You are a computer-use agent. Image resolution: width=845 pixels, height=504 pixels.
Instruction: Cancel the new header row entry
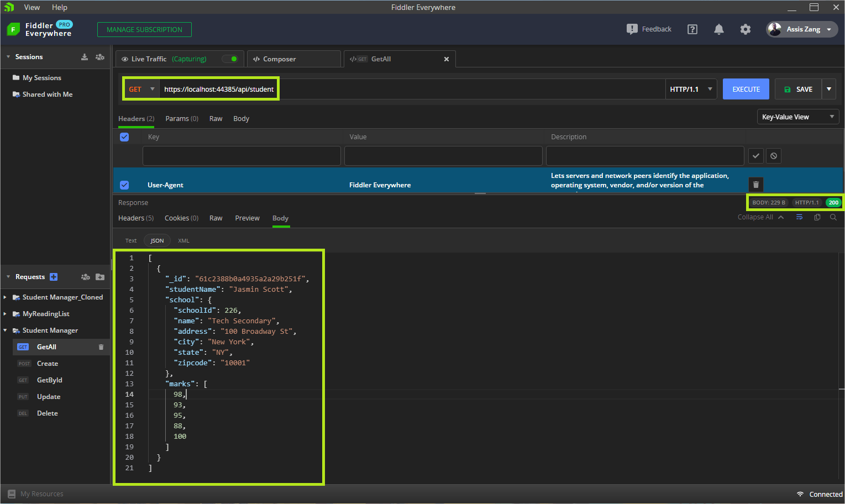pyautogui.click(x=774, y=156)
